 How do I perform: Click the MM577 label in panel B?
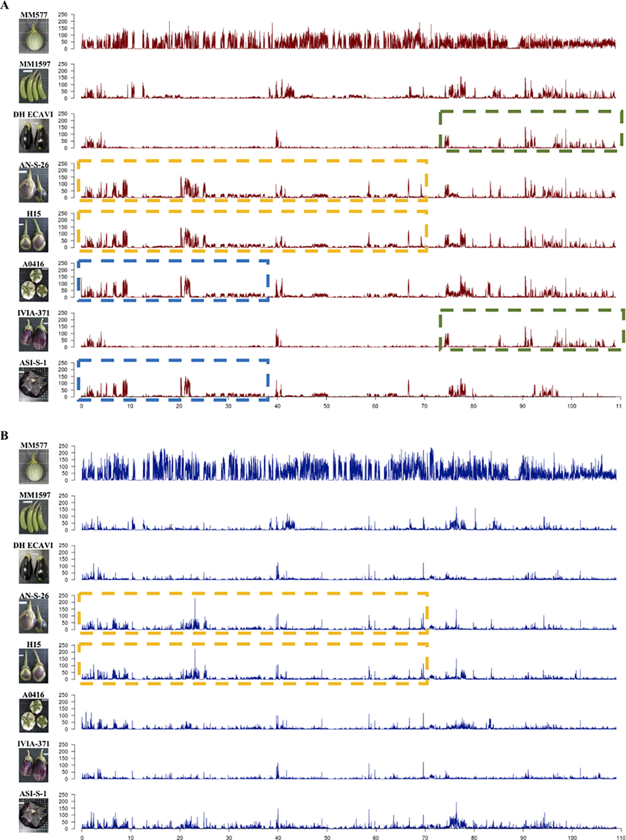[x=34, y=445]
